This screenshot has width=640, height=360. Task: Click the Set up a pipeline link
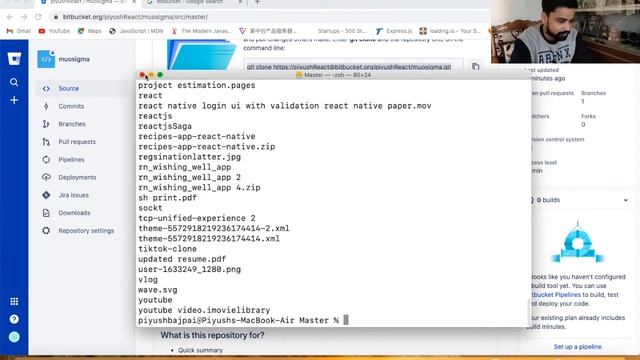click(577, 347)
